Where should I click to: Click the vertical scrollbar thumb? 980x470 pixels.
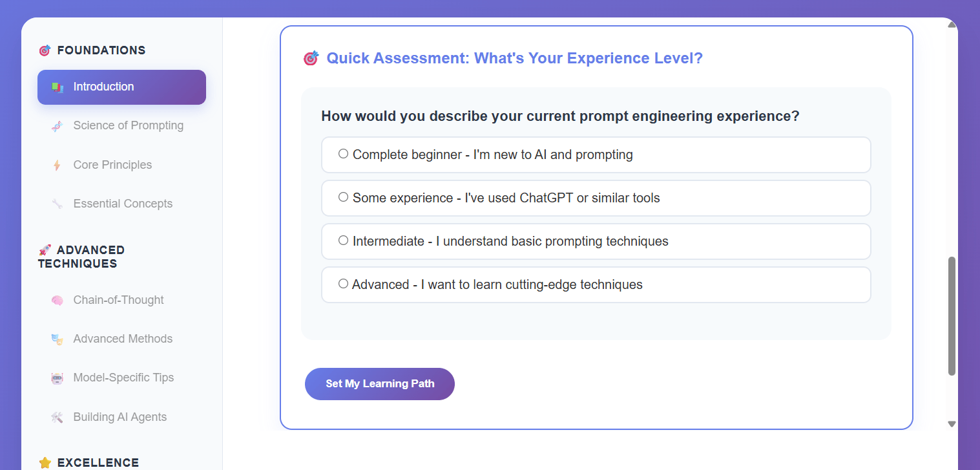click(x=952, y=316)
